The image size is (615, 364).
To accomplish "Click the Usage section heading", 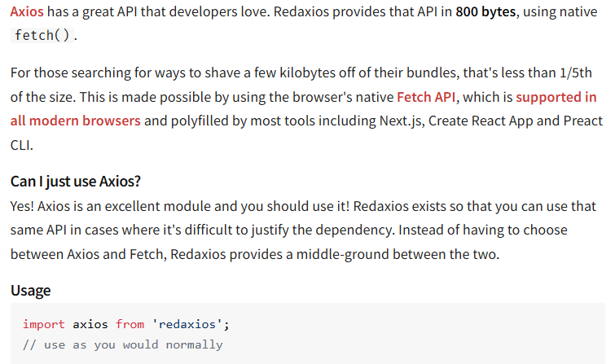I will pos(31,291).
